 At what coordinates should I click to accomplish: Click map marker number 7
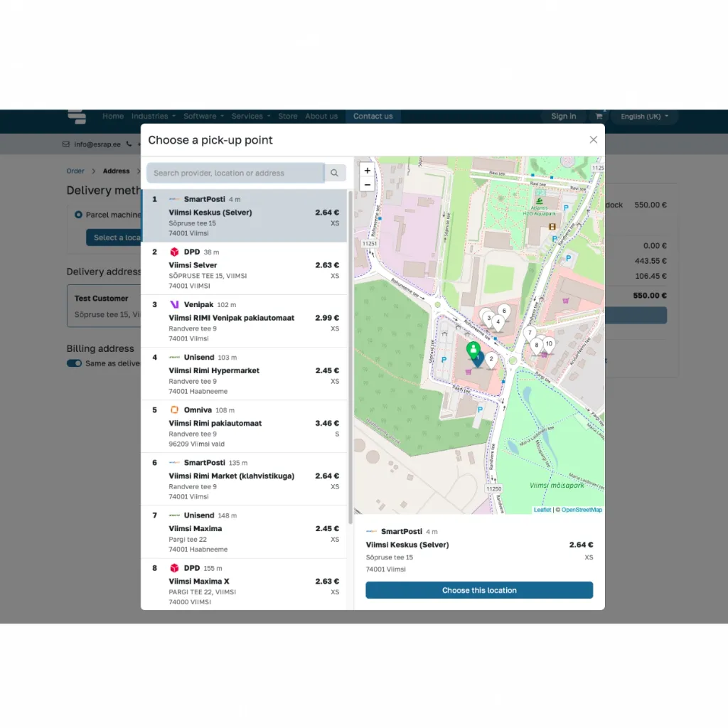530,333
